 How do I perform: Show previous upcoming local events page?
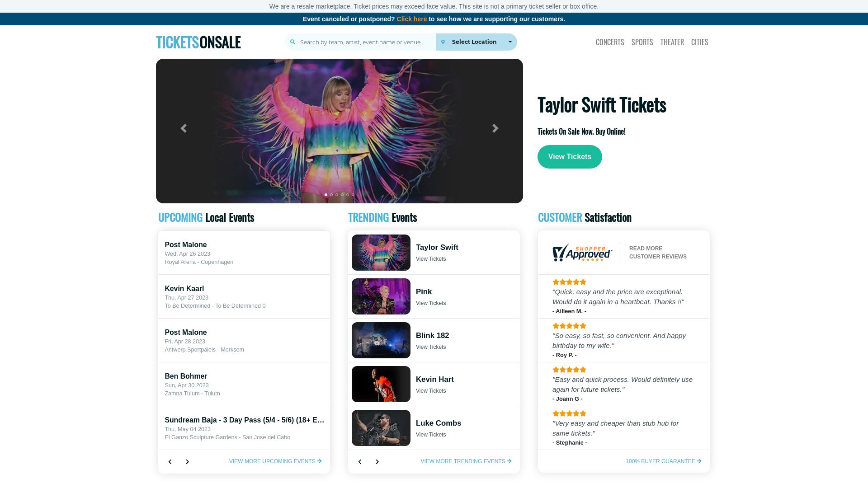(x=170, y=462)
